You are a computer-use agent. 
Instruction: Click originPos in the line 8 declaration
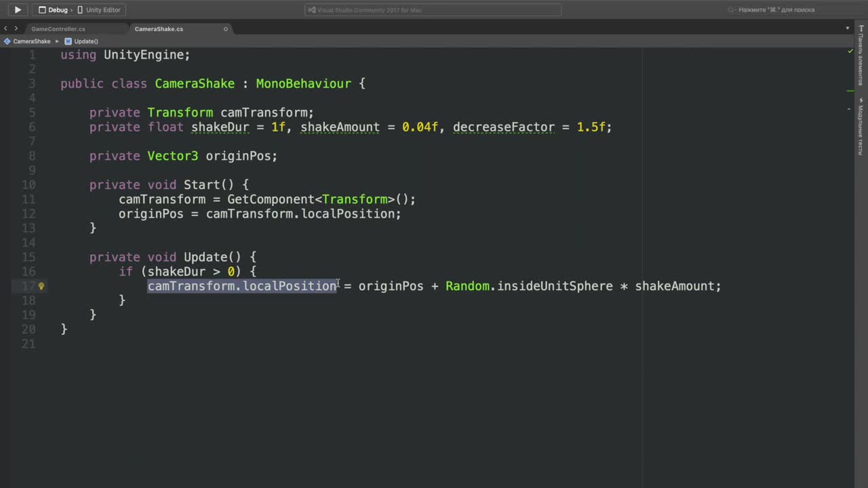238,156
